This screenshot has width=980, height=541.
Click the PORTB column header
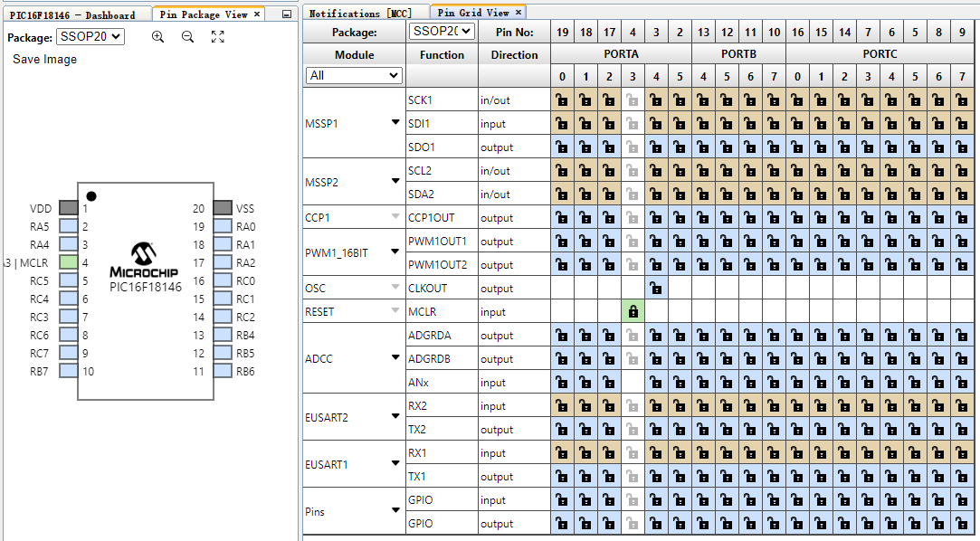click(x=738, y=54)
